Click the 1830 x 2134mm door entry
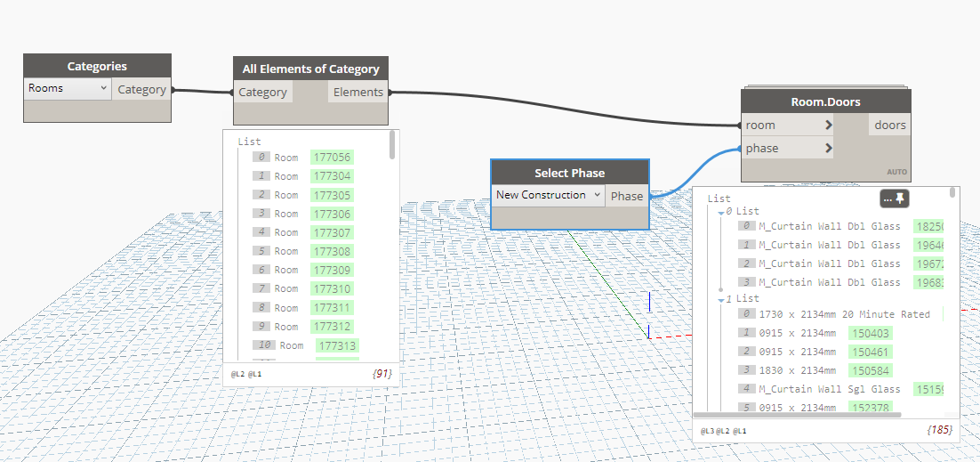 click(797, 370)
